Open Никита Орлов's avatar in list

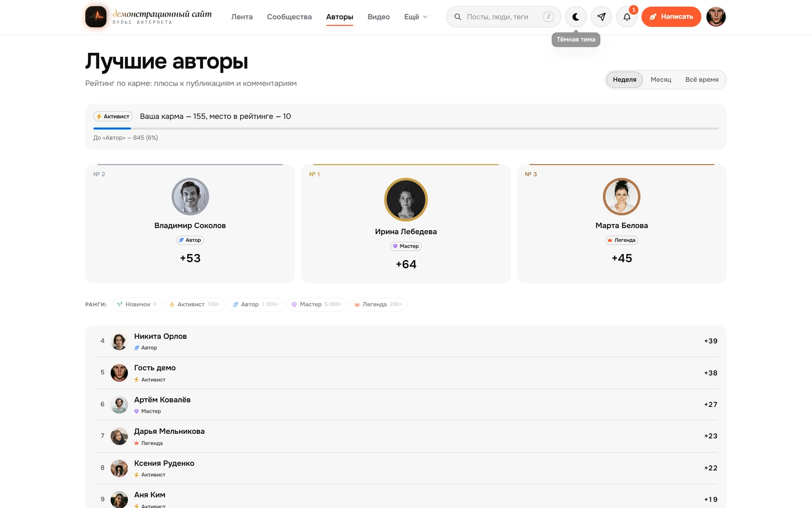tap(119, 341)
